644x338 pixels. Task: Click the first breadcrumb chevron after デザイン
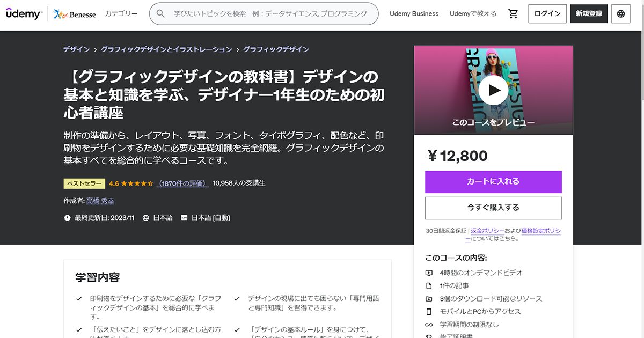click(95, 49)
